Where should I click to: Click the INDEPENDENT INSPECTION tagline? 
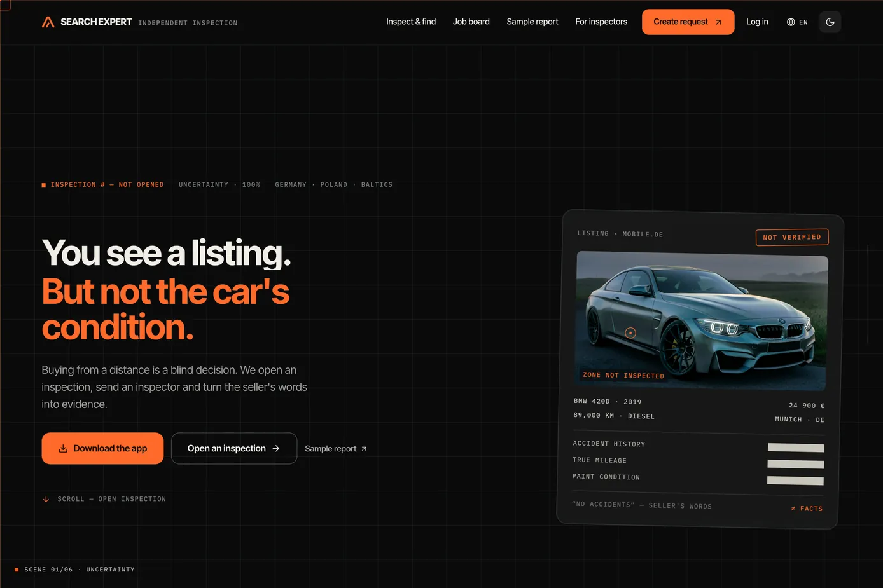[188, 23]
